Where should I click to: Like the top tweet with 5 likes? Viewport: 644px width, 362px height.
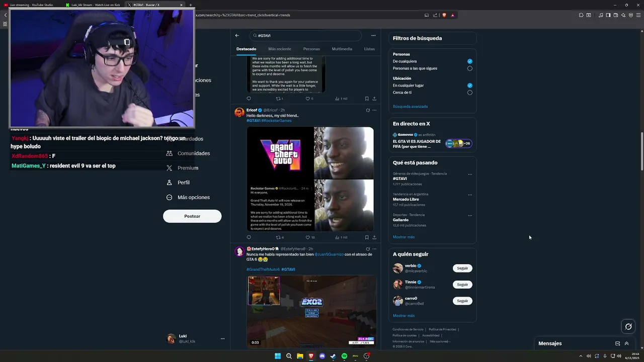point(309,99)
